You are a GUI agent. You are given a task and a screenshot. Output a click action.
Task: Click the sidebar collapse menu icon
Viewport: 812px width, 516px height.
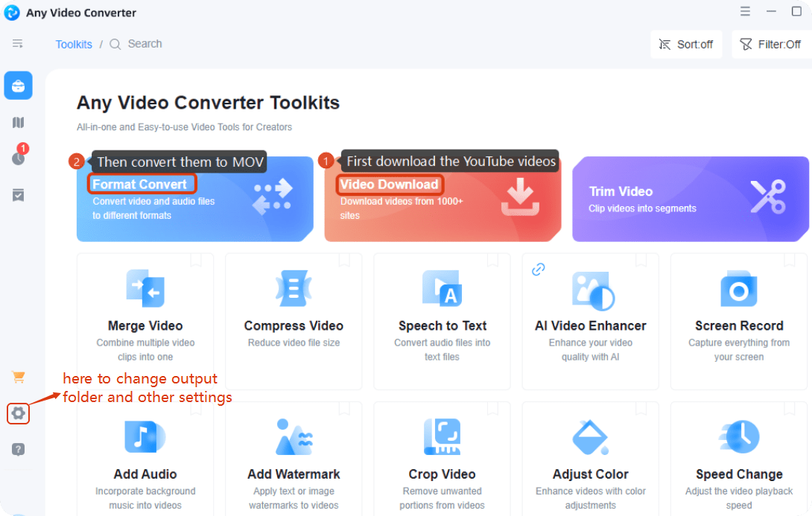(x=18, y=44)
